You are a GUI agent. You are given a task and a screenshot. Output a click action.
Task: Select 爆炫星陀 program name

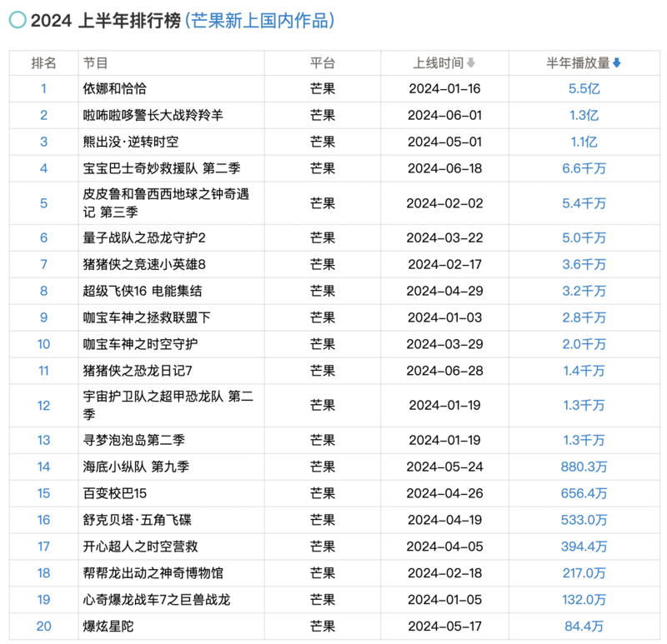pyautogui.click(x=108, y=627)
